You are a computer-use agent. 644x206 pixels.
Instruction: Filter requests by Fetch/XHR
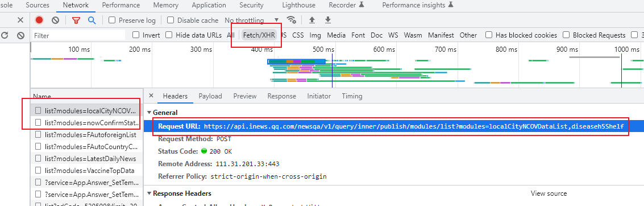tap(259, 35)
